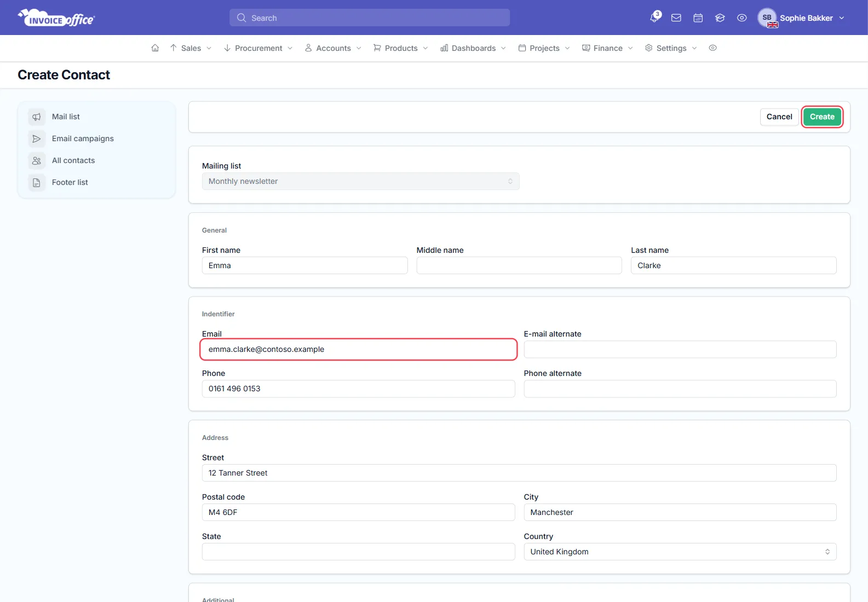This screenshot has width=868, height=602.
Task: Expand the Finance menu
Action: (607, 48)
